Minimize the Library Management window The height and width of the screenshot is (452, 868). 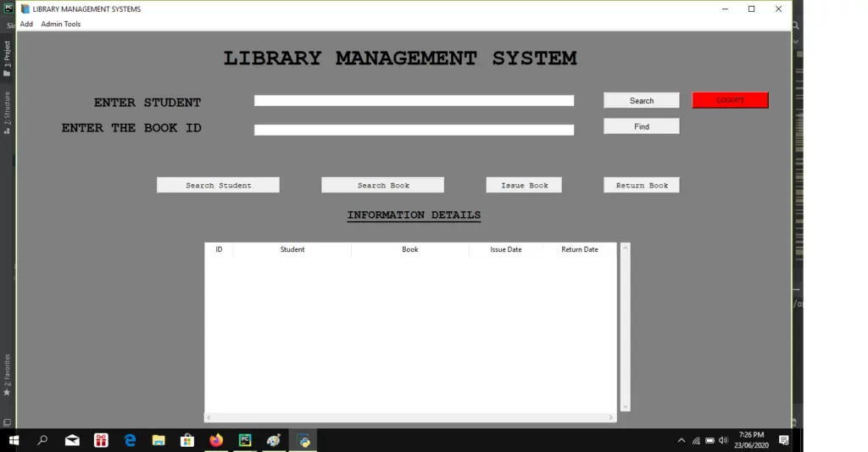(x=726, y=8)
